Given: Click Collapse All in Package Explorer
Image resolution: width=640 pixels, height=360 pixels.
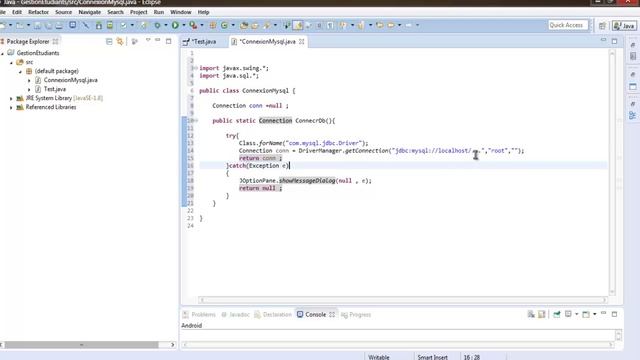Looking at the screenshot, I should point(109,41).
